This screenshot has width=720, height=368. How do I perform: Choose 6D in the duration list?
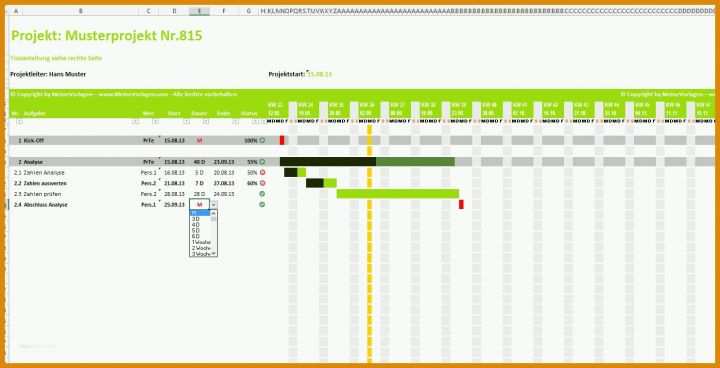[x=200, y=236]
